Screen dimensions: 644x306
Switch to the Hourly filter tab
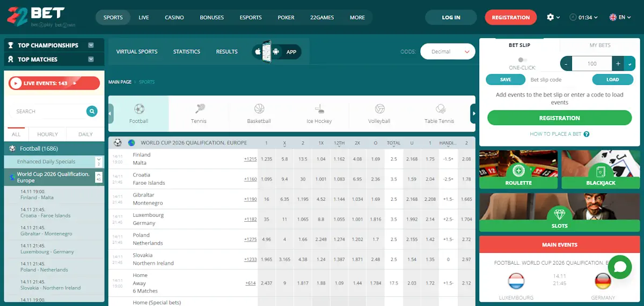pos(47,134)
